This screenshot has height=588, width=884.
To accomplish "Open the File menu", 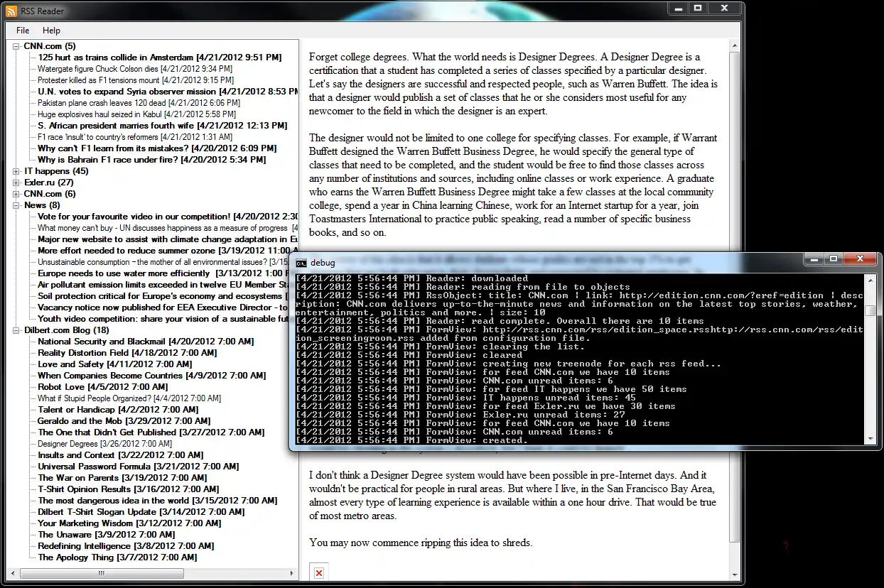I will click(x=23, y=31).
